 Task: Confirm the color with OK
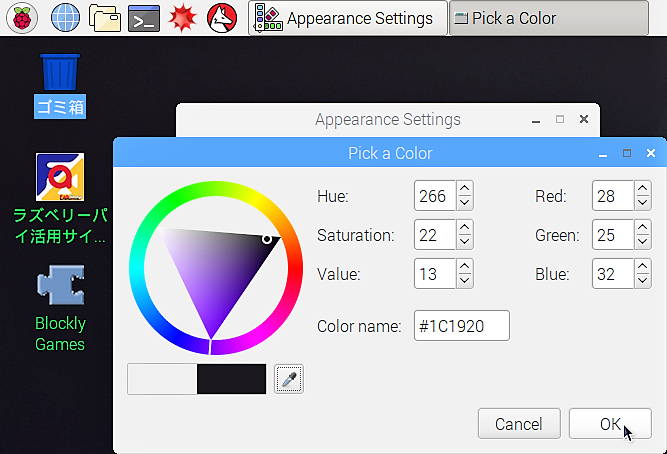coord(610,424)
